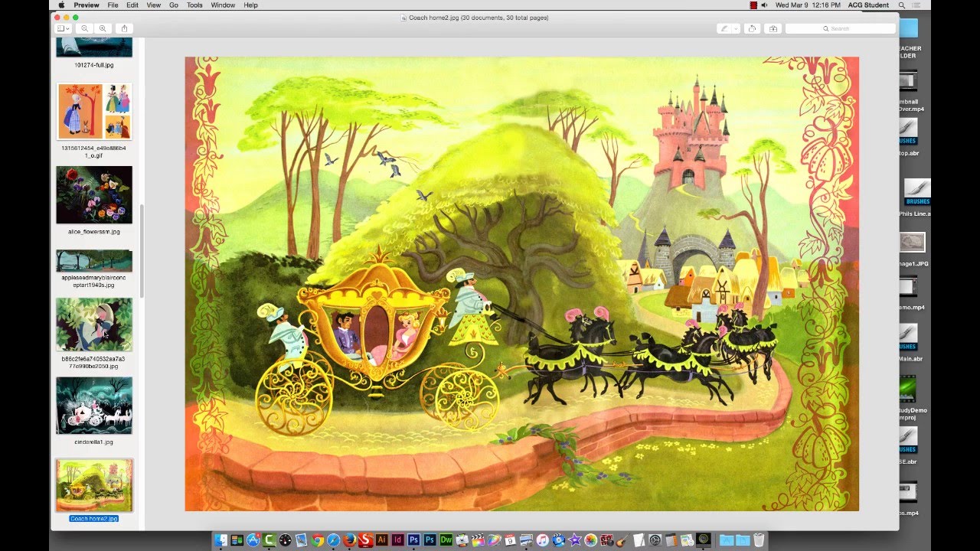Select the Phils Line brushes file on desktop
980x551 pixels.
coord(916,199)
